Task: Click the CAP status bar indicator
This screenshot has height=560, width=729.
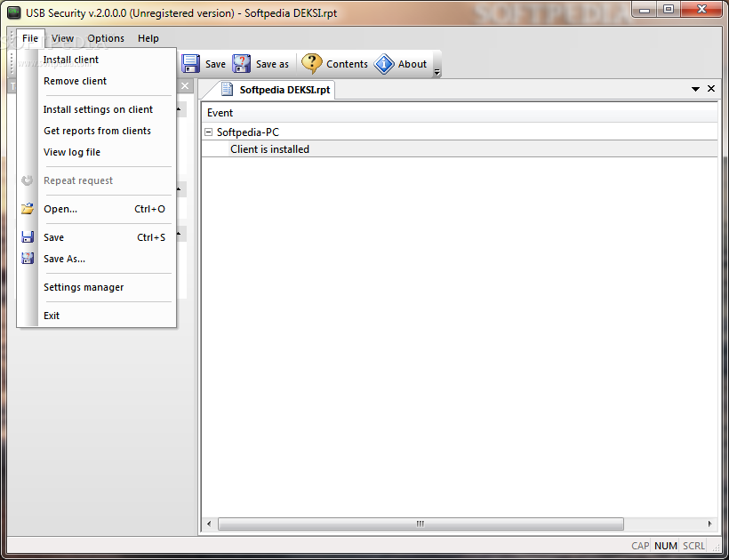Action: coord(640,546)
